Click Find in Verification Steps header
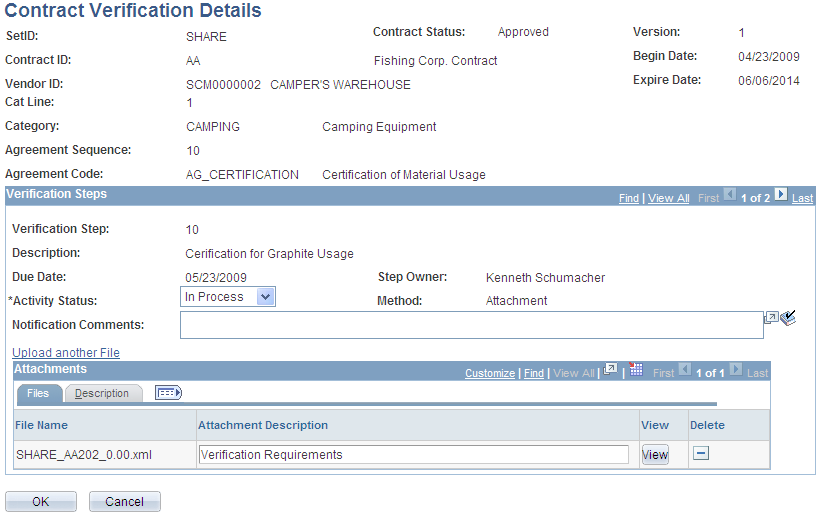The height and width of the screenshot is (518, 820). click(629, 198)
